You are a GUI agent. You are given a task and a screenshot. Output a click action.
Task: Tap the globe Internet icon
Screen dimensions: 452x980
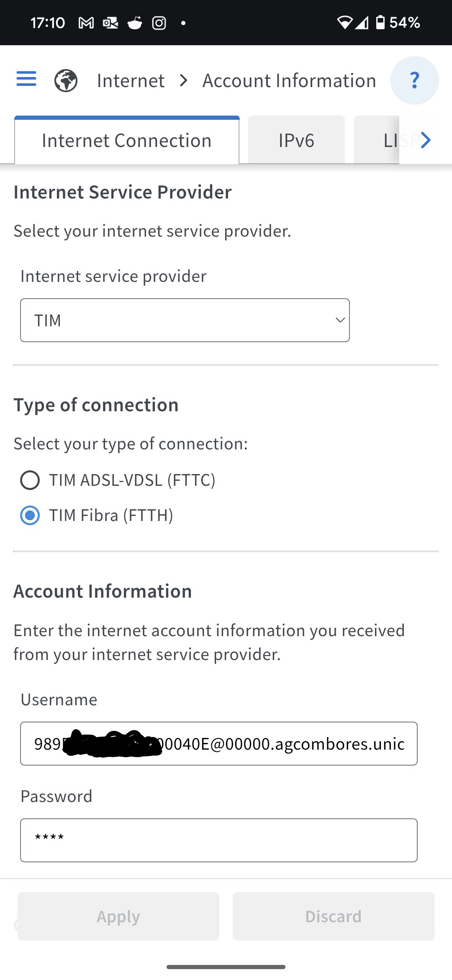tap(66, 80)
